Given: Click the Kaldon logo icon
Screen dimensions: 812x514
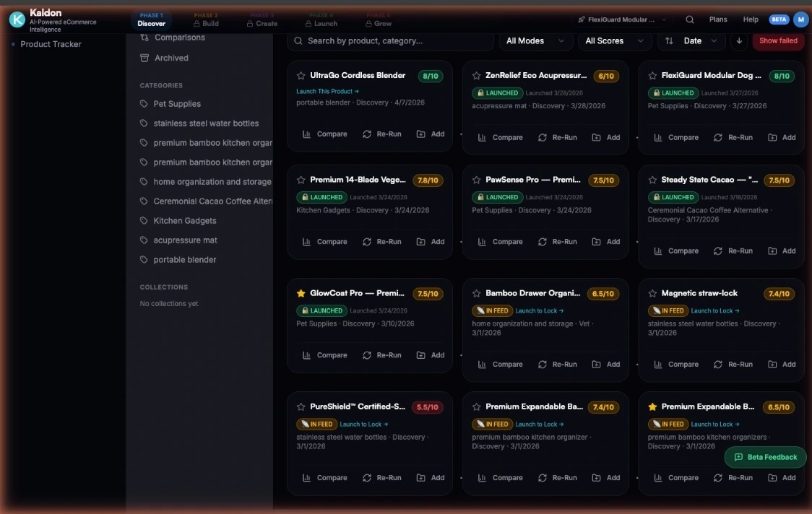Looking at the screenshot, I should click(17, 19).
